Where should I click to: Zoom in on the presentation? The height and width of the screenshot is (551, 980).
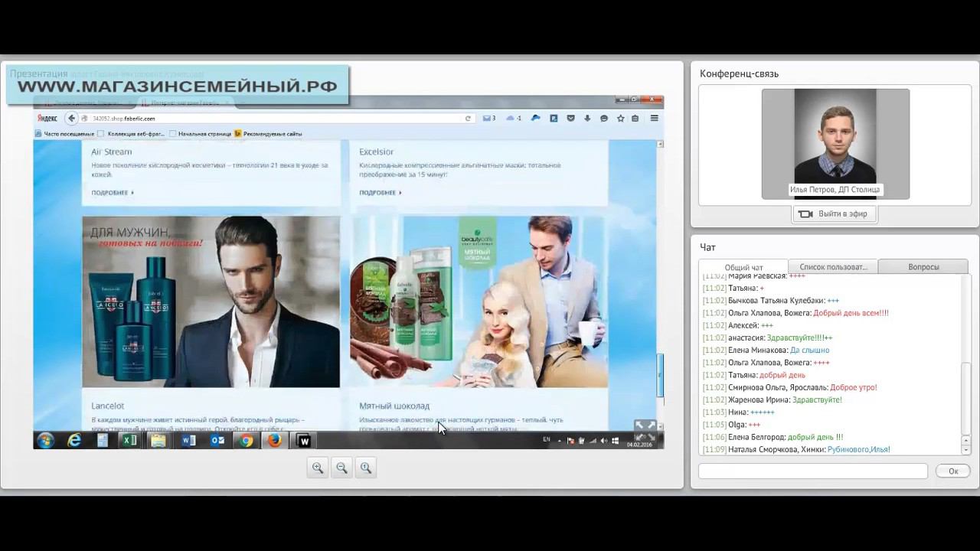click(x=318, y=468)
